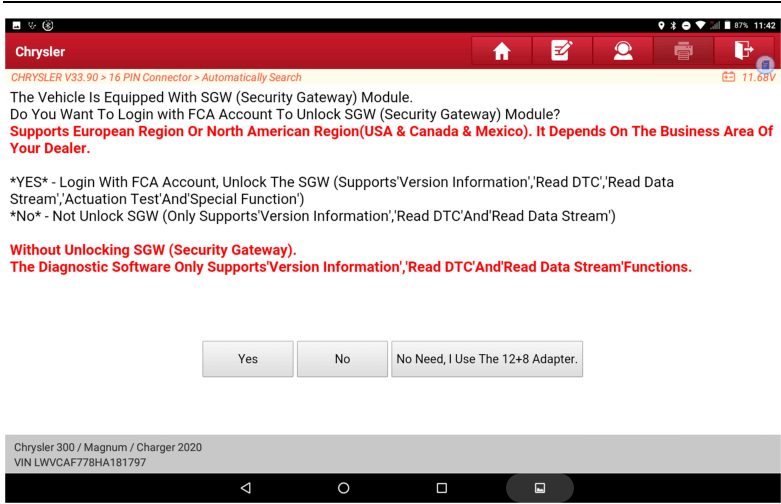
Task: Tap the Chrysler 300 / Magnum / Charger 2020 label
Action: tap(108, 447)
